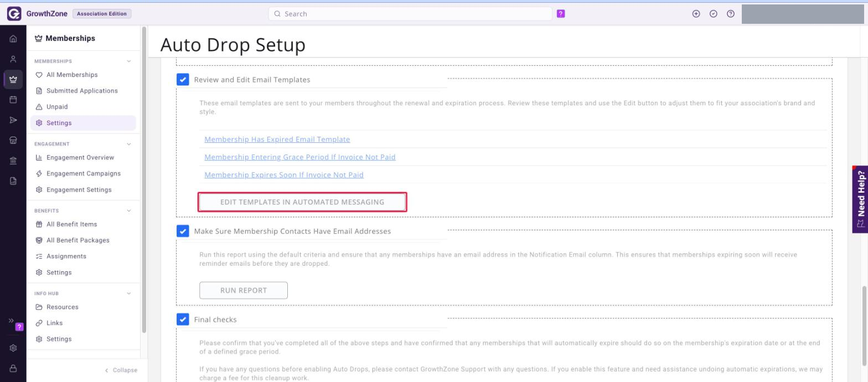Screen dimensions: 868x382
Task: Uncheck the Final checks checkbox
Action: pyautogui.click(x=183, y=319)
